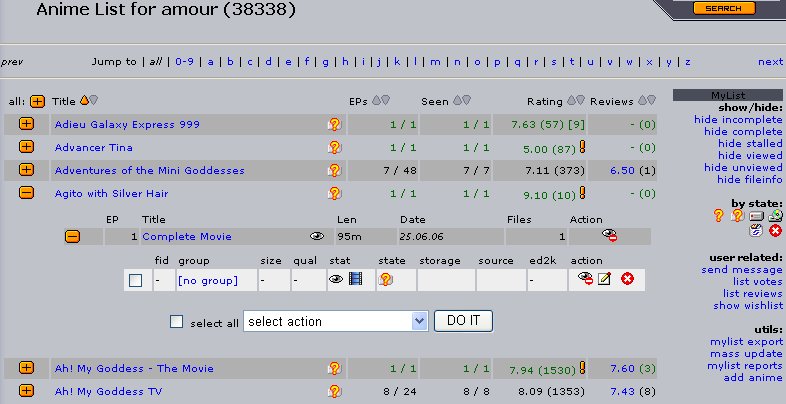Click the film strip stat icon
Screen dimensions: 786x404
click(x=355, y=280)
